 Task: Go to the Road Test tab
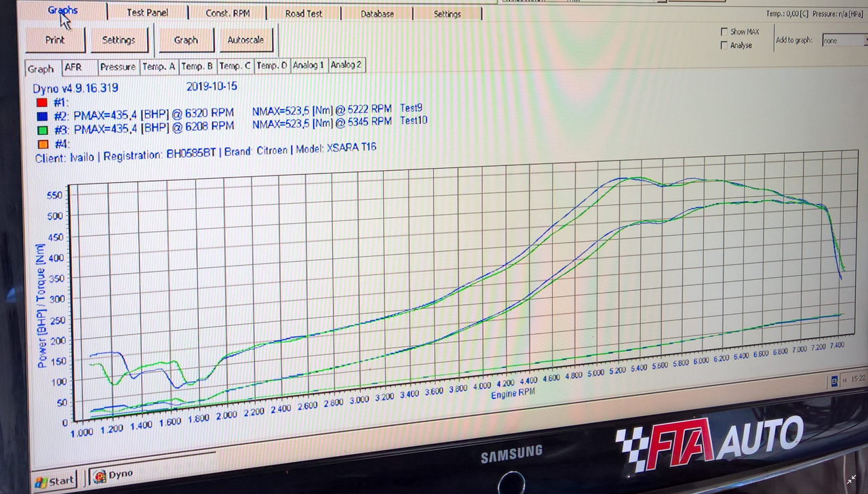pyautogui.click(x=303, y=14)
